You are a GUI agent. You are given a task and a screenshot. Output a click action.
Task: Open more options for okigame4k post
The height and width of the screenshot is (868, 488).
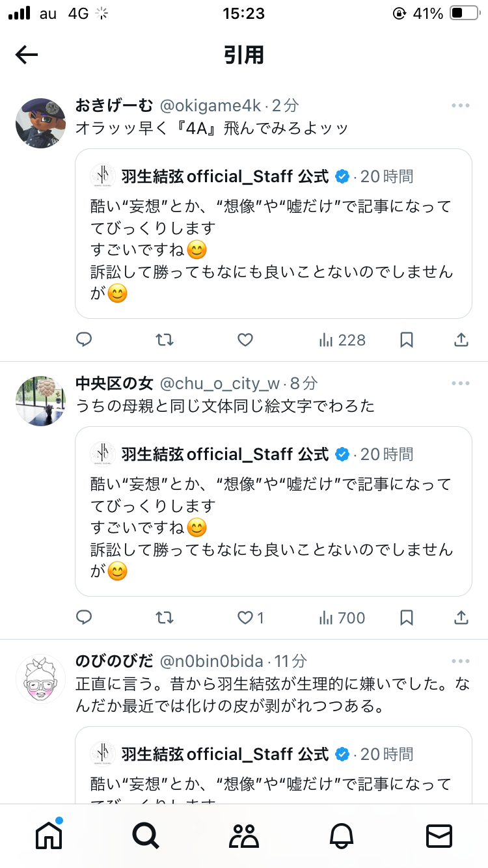click(x=461, y=105)
